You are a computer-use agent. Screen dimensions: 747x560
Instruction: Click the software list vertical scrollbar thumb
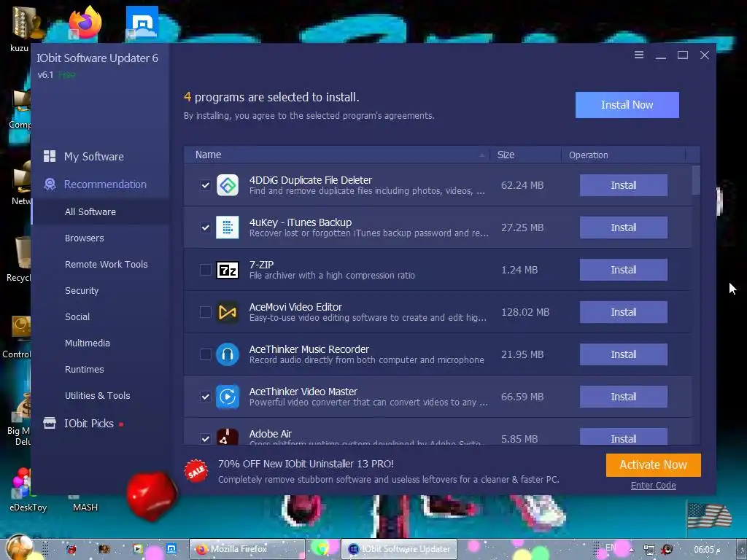click(x=696, y=180)
